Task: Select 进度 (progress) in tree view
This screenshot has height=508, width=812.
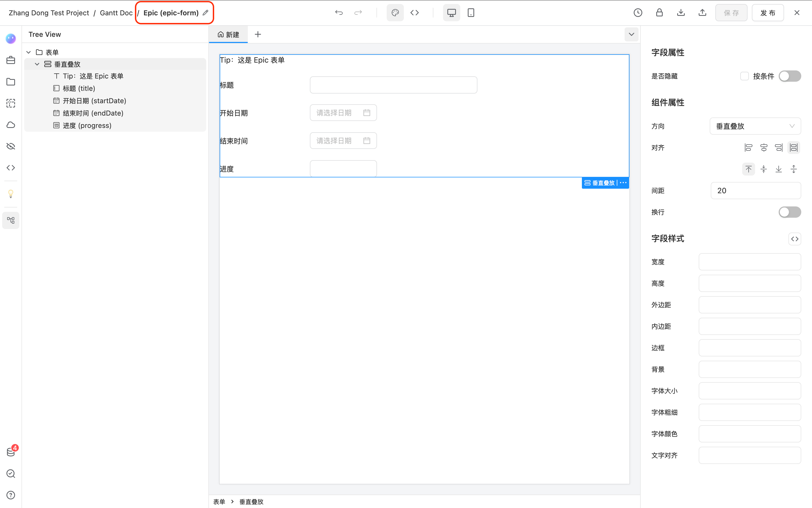Action: [x=87, y=125]
